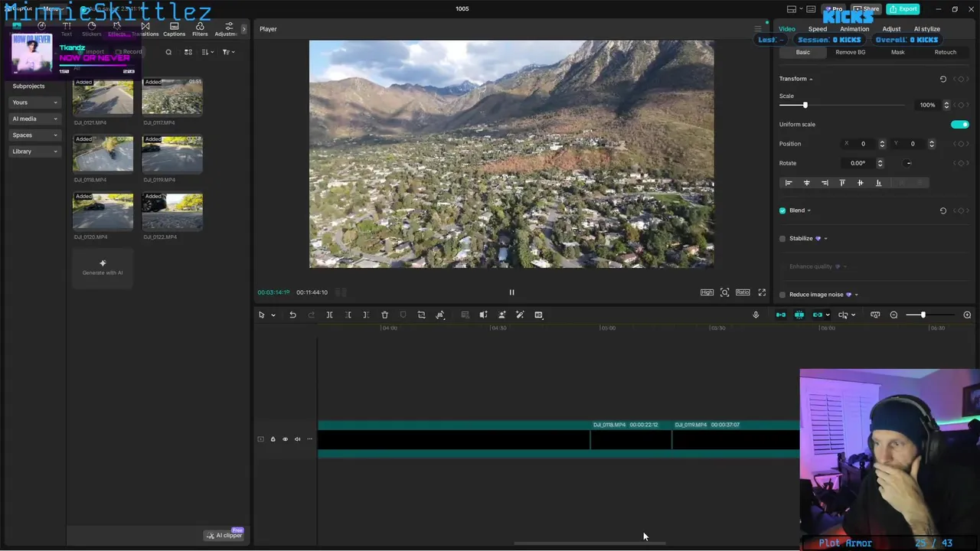Zoom out the timeline with minus icon
The image size is (980, 551).
pyautogui.click(x=893, y=315)
